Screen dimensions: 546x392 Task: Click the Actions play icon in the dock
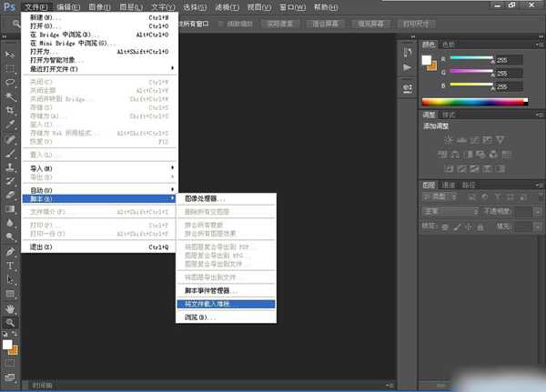coord(407,67)
